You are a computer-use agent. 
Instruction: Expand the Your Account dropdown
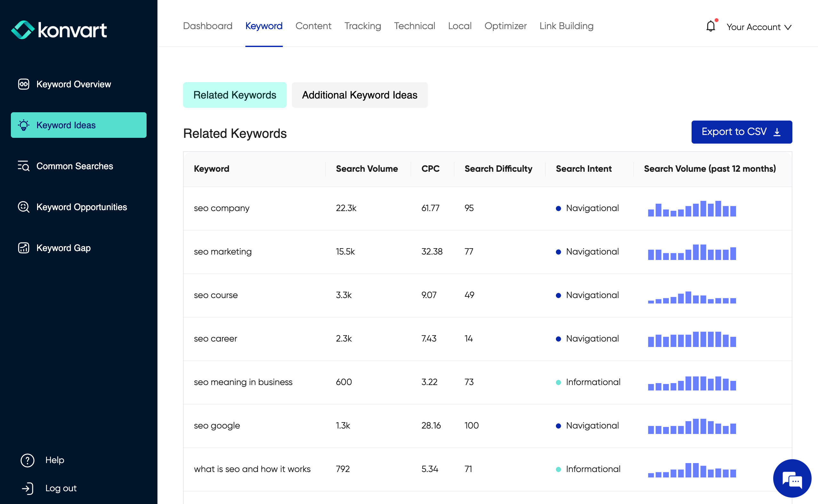click(759, 27)
